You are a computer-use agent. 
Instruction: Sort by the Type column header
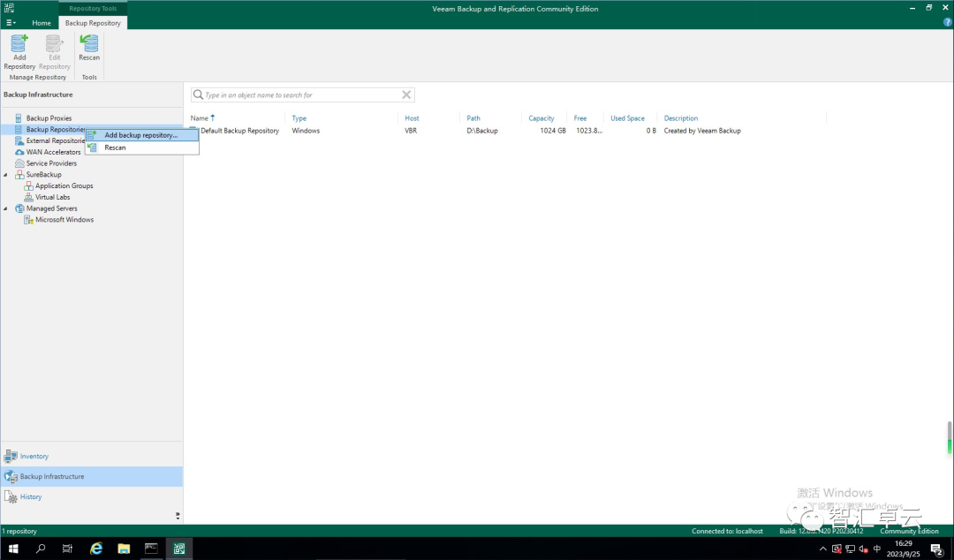299,118
